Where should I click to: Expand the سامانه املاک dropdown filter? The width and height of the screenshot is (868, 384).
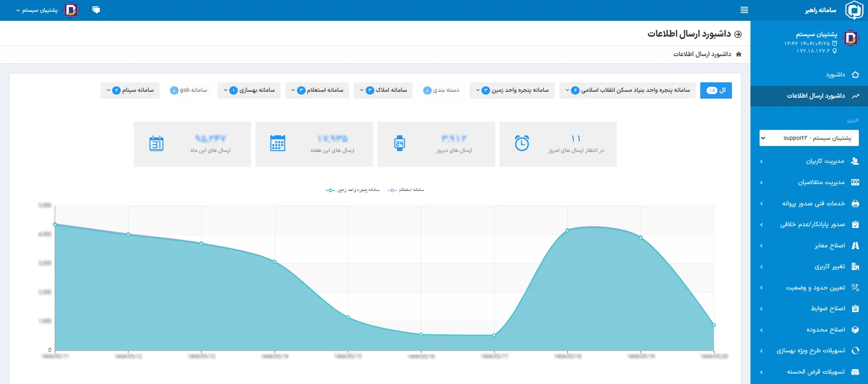point(383,90)
